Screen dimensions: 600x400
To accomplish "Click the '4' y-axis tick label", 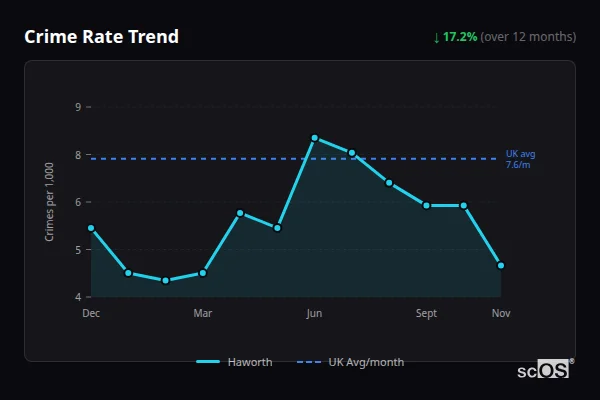I will pos(78,297).
